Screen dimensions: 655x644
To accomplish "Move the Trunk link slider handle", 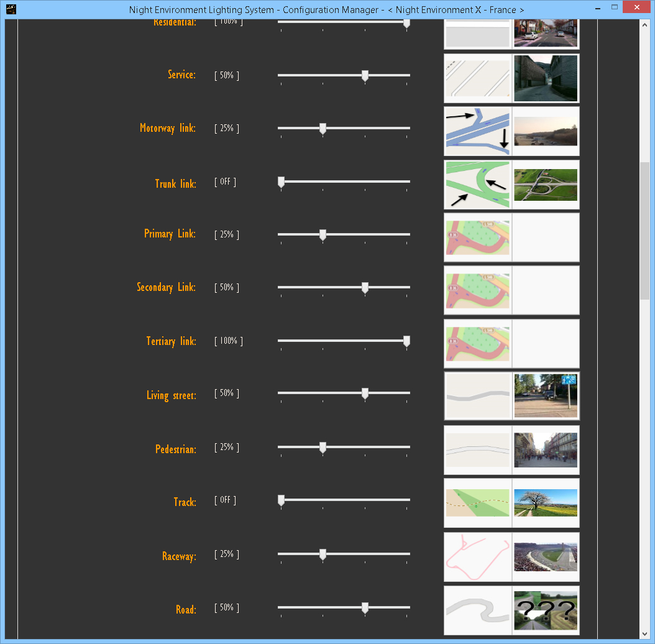I will pos(281,182).
